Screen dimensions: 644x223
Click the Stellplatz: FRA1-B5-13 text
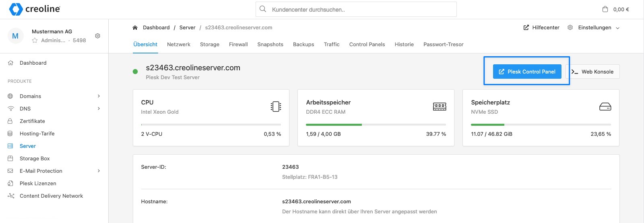click(310, 177)
